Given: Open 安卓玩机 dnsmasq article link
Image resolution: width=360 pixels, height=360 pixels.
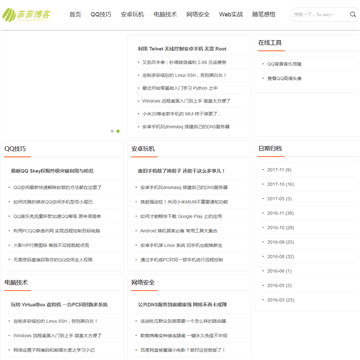Looking at the screenshot, I should (x=184, y=187).
